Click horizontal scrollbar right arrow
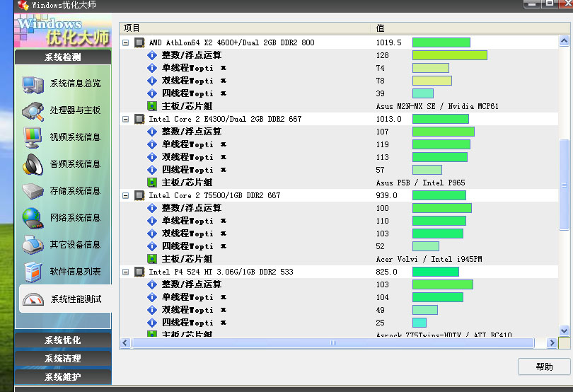This screenshot has height=392, width=573. [552, 343]
